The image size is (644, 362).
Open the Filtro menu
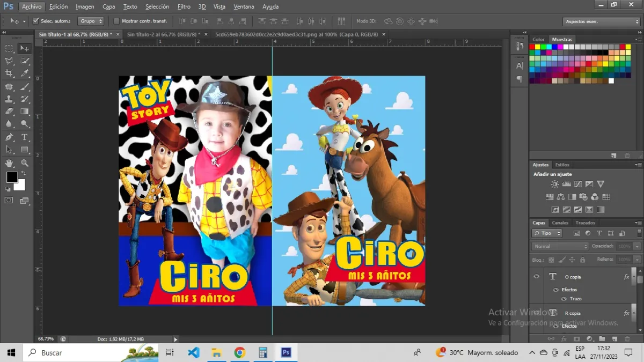[184, 6]
